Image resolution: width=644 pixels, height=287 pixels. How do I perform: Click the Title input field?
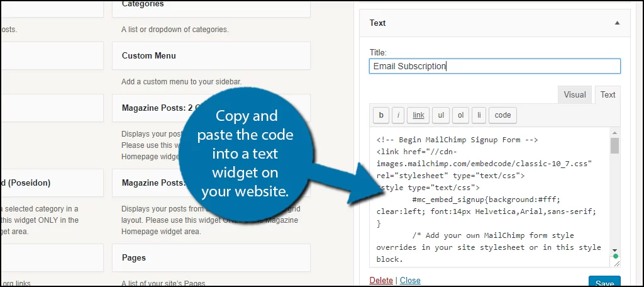[x=494, y=66]
